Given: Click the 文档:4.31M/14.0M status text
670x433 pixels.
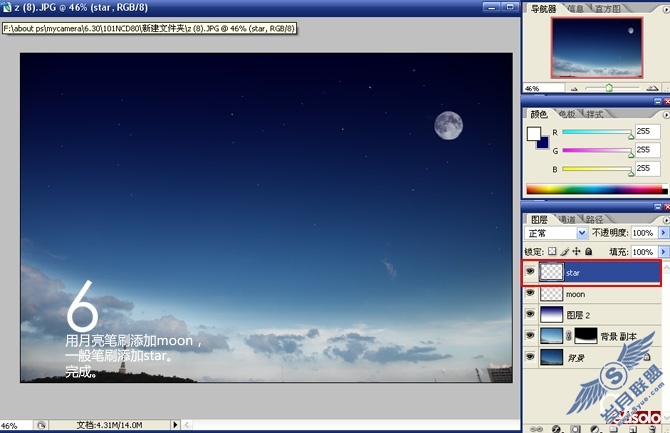Looking at the screenshot, I should pos(109,425).
